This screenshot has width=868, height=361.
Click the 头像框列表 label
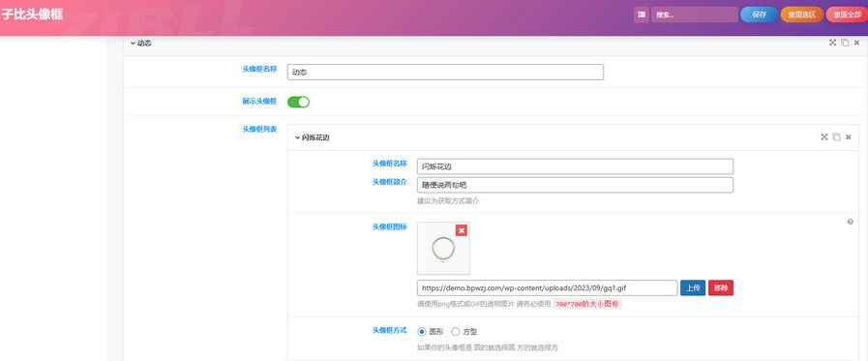tap(259, 129)
